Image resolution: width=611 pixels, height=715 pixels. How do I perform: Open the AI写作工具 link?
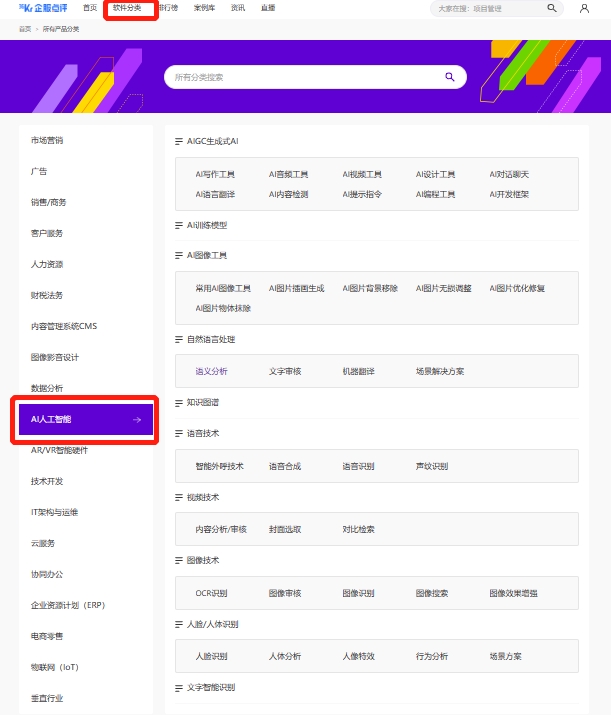[x=215, y=175]
